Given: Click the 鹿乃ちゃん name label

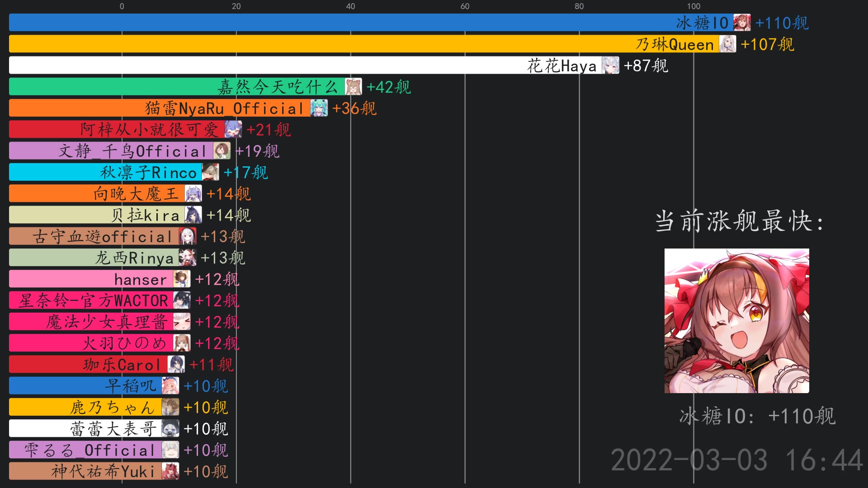Looking at the screenshot, I should [113, 408].
